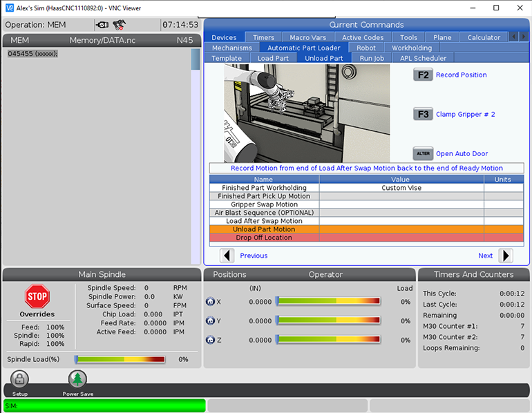
Task: Click the Z axis home icon
Action: [x=211, y=340]
